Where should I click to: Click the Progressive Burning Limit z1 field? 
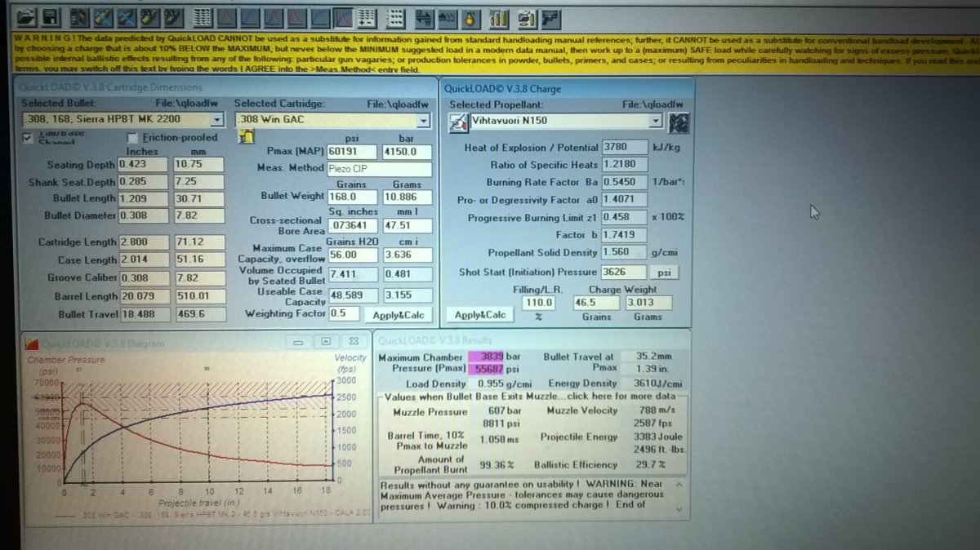click(622, 217)
